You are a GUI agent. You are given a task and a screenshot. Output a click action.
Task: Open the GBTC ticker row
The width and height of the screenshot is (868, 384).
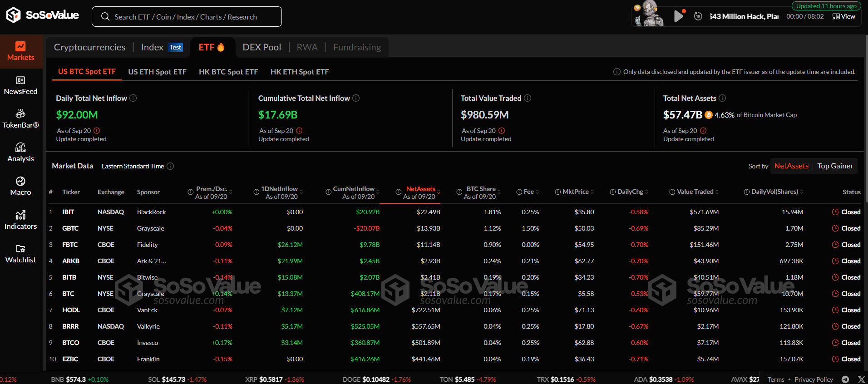tap(455, 228)
